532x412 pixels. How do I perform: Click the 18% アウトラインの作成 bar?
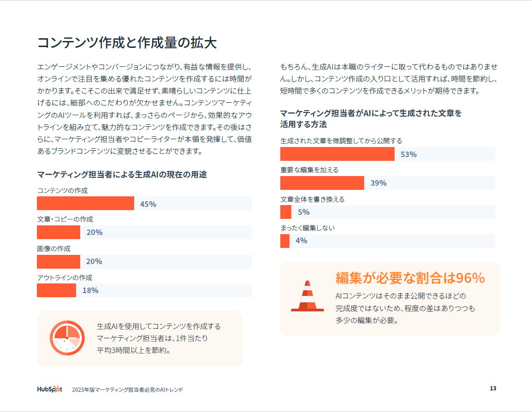56,290
